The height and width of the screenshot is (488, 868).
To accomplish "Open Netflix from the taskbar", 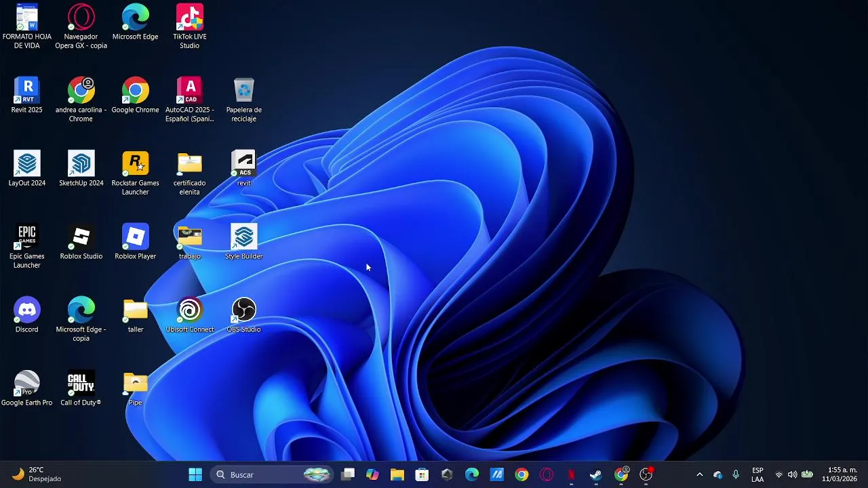I will pos(571,474).
